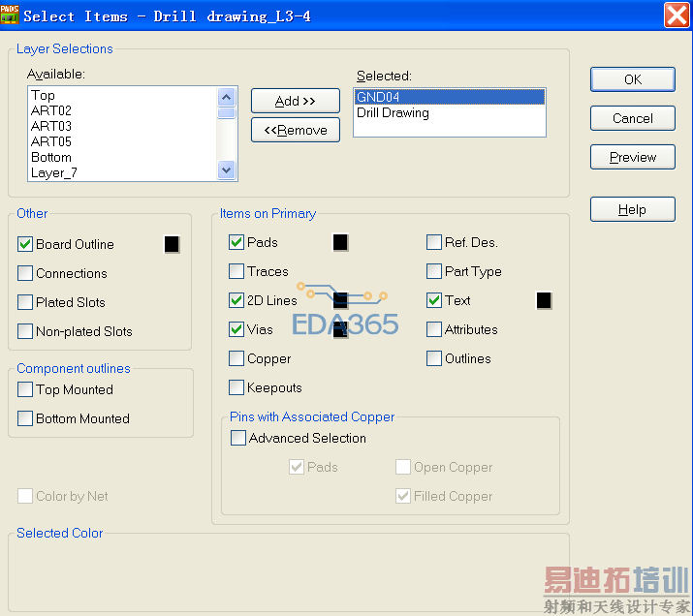Uncheck the Board Outline checkbox
The image size is (693, 616).
(x=25, y=244)
